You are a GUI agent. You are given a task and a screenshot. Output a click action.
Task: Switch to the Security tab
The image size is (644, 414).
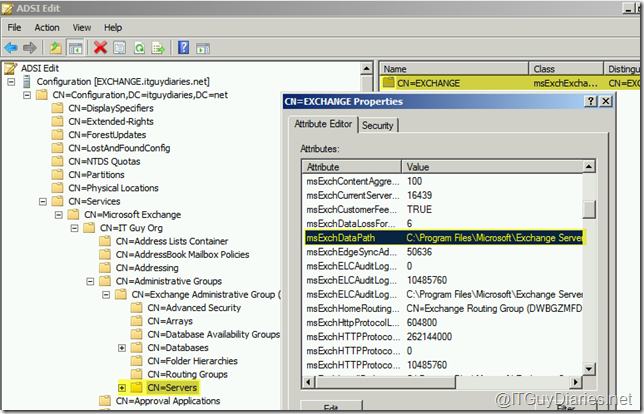[377, 126]
